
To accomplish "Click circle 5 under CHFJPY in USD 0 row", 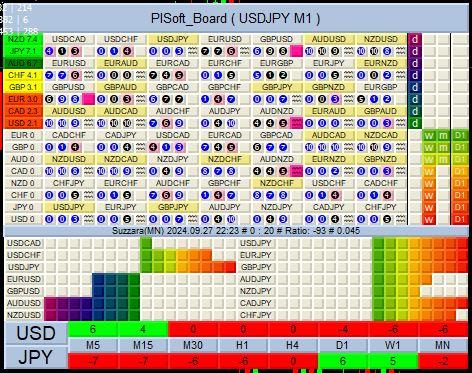I will click(x=387, y=219).
